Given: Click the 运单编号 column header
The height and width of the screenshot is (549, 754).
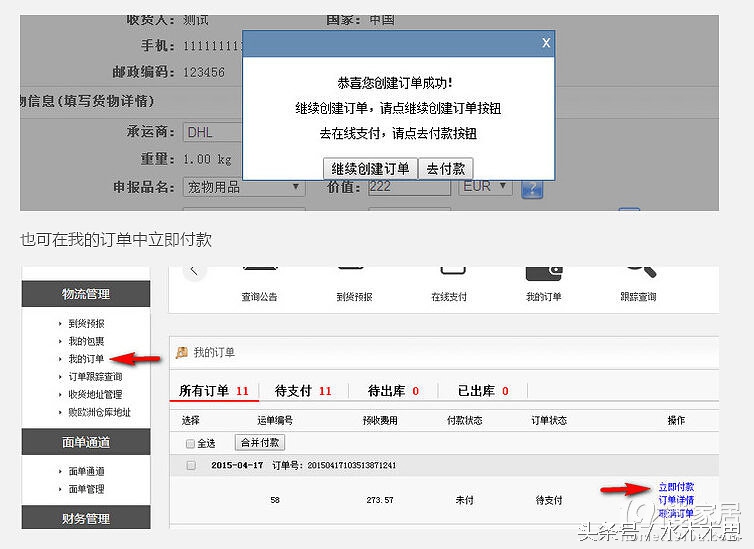Looking at the screenshot, I should click(x=275, y=420).
